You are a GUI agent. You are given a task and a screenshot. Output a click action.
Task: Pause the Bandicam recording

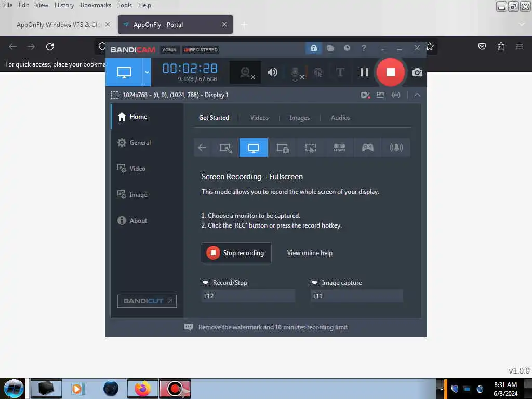click(x=364, y=72)
